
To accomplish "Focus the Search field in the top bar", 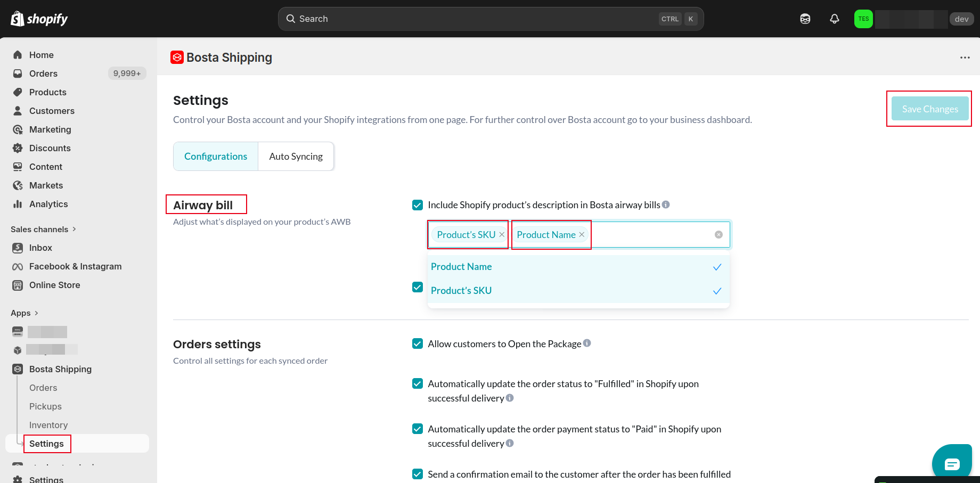I will (x=491, y=19).
